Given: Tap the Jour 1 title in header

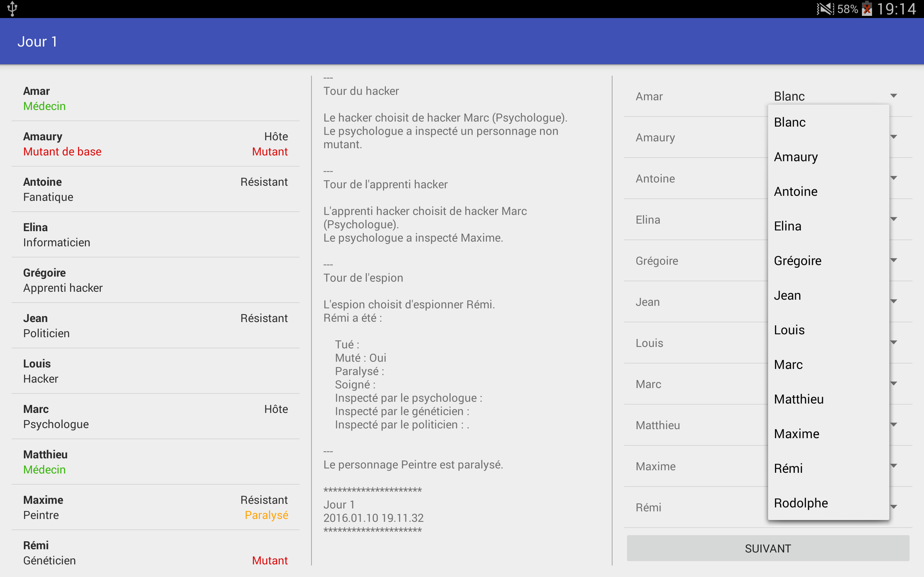Looking at the screenshot, I should coord(38,41).
